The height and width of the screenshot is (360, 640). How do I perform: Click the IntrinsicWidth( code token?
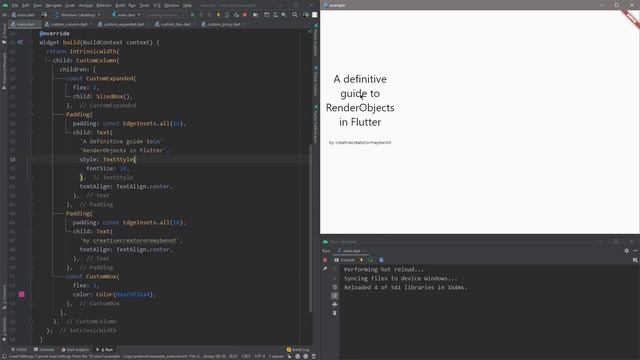click(x=94, y=51)
